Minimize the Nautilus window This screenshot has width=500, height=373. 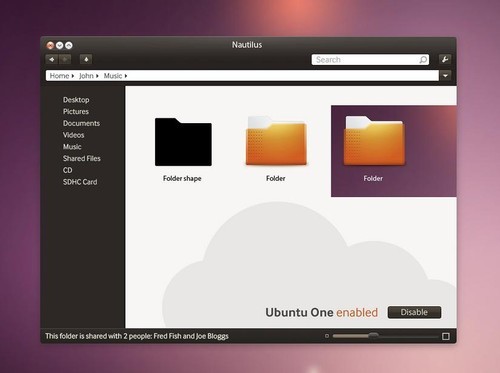pyautogui.click(x=59, y=45)
